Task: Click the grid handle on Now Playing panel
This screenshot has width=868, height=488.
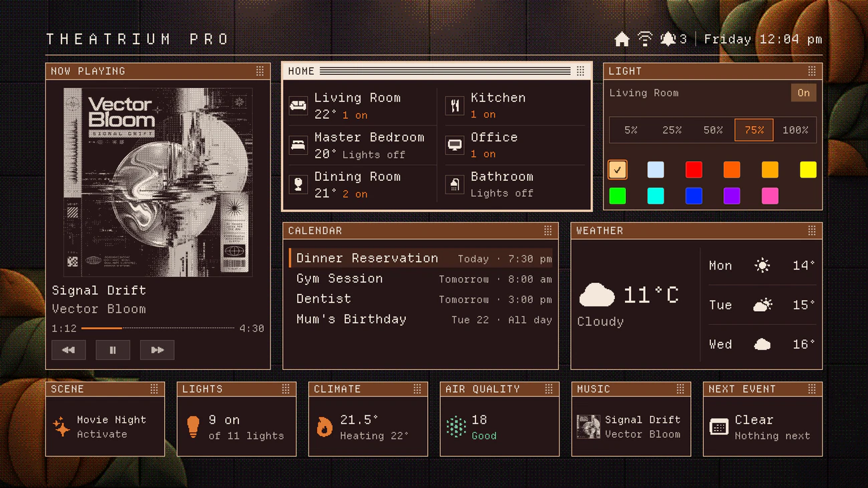Action: 260,71
